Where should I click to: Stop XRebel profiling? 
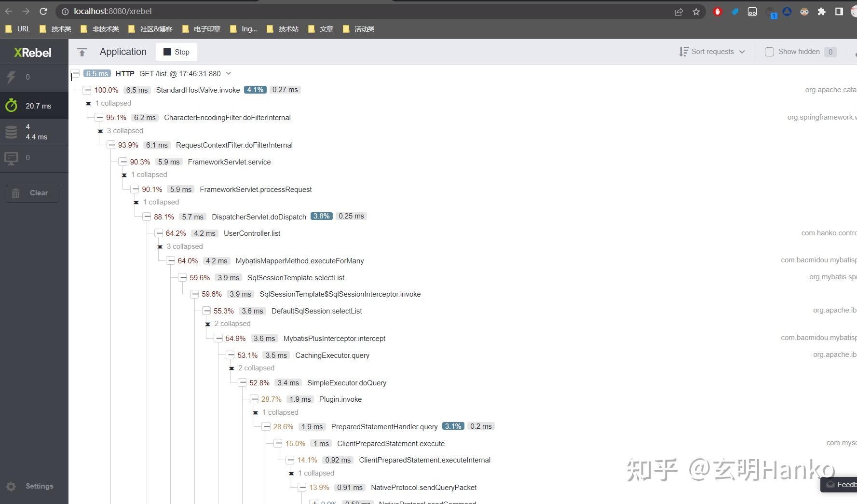(177, 52)
